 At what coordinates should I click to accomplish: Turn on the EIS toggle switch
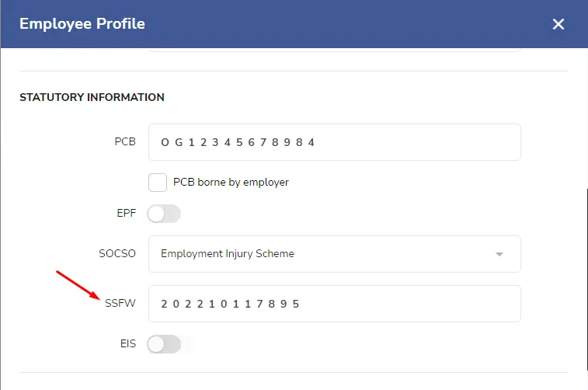point(164,344)
